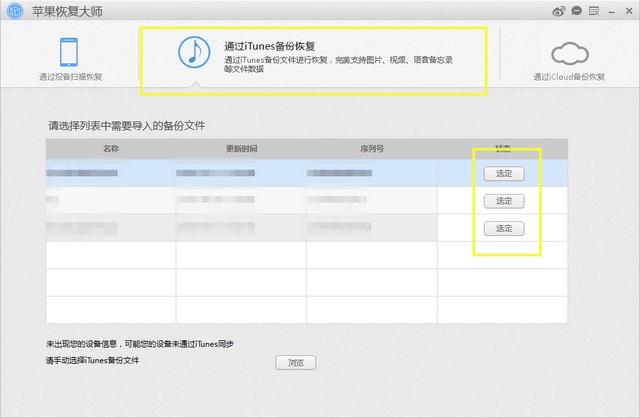Viewport: 640px width, 418px height.
Task: Close the 苹果恢复大师 window
Action: coord(629,11)
